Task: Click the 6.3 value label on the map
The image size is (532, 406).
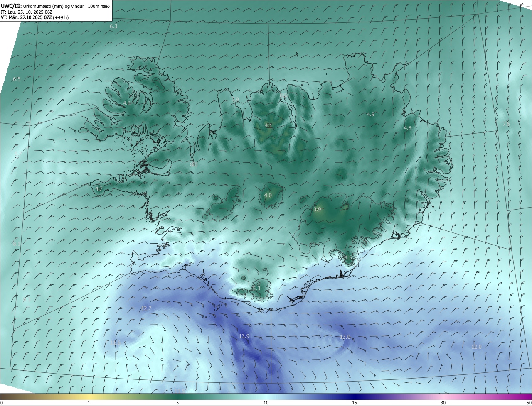Action: pyautogui.click(x=113, y=26)
